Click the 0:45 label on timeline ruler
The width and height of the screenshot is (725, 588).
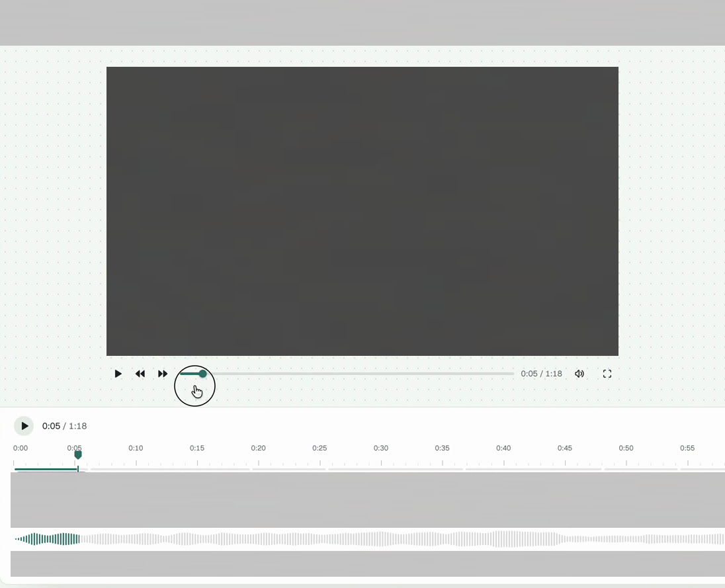[x=564, y=448]
